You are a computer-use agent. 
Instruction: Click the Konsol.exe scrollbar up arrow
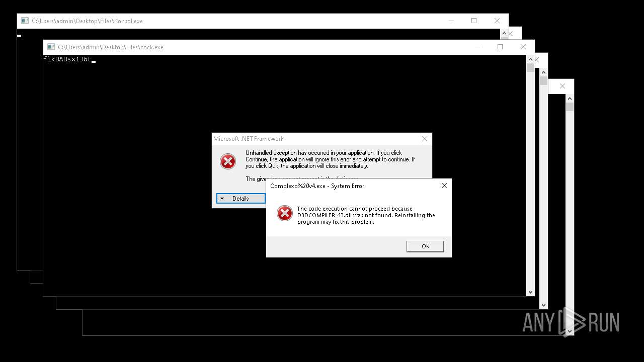504,33
